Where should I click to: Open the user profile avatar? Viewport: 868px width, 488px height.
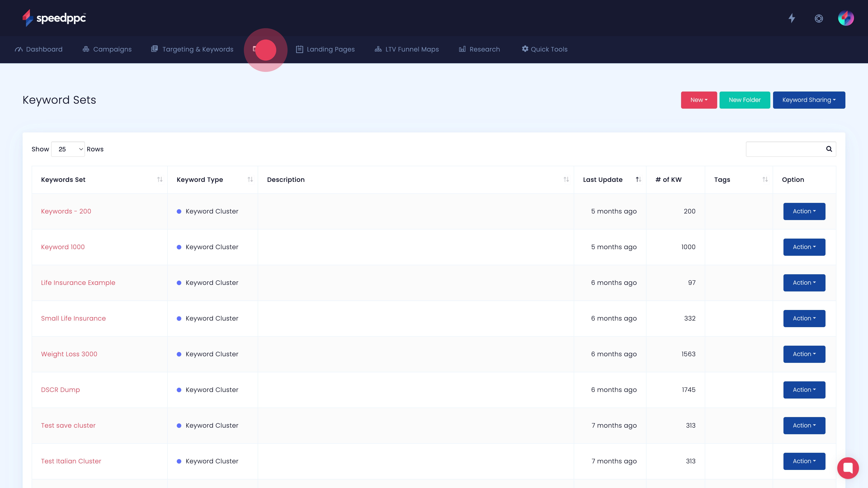[x=846, y=18]
